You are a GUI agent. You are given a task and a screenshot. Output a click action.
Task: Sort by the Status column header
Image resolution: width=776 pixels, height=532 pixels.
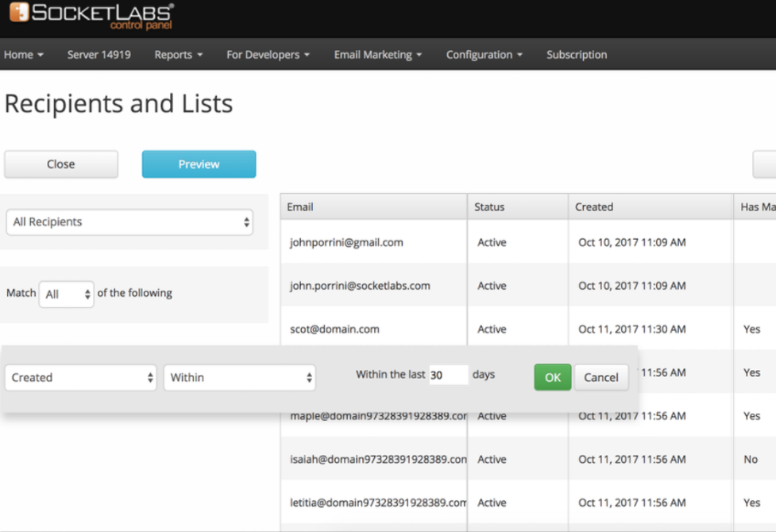(x=517, y=206)
